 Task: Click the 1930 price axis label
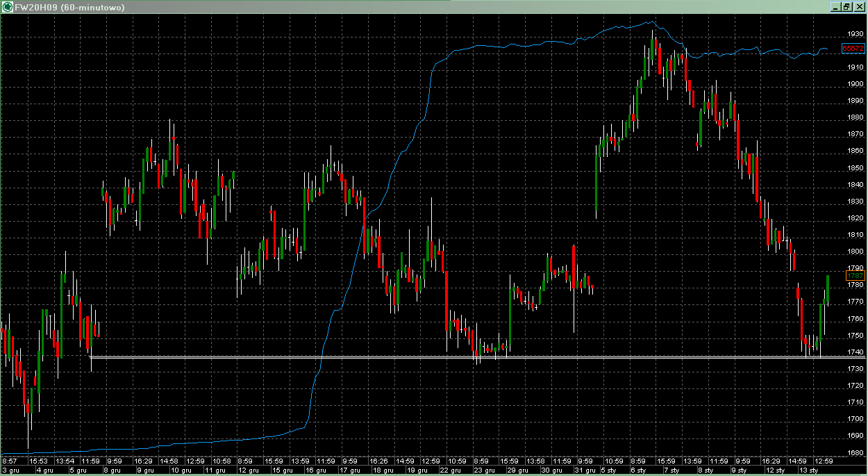pyautogui.click(x=856, y=33)
